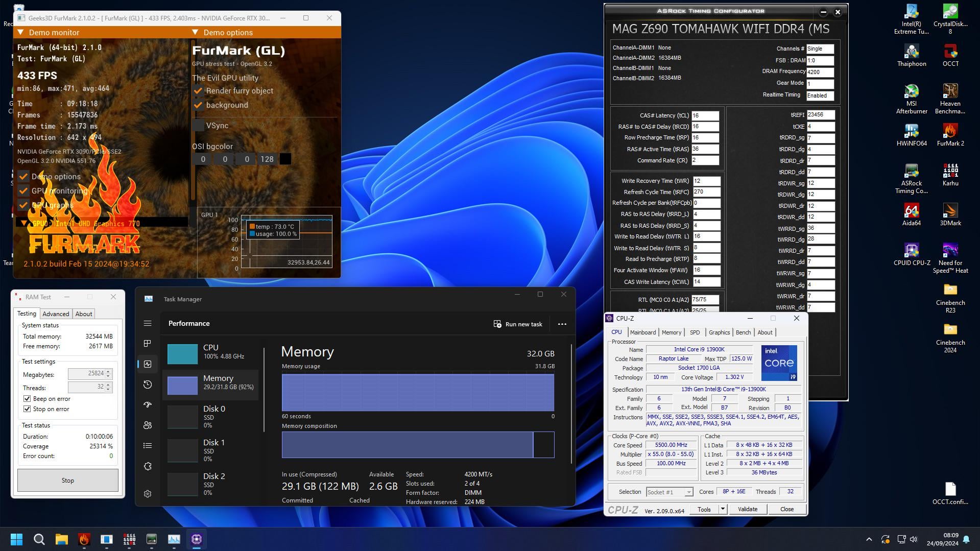Open OCCT config file on desktop
Image resolution: width=980 pixels, height=551 pixels.
950,493
